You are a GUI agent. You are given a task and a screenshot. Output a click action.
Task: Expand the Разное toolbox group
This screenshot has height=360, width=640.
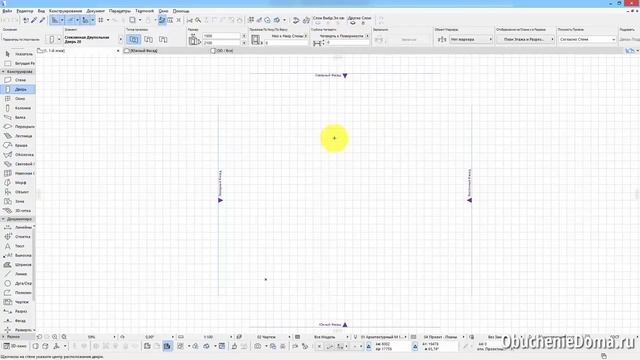tap(3, 337)
